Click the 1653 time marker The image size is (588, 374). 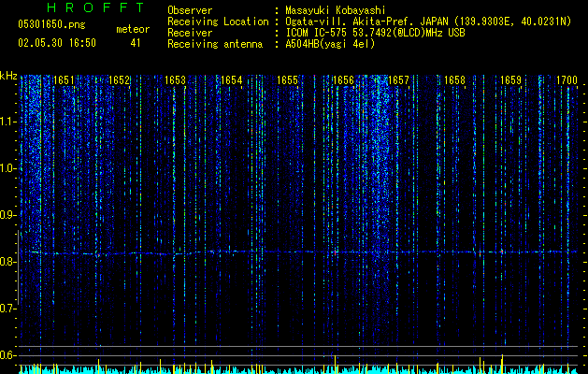pyautogui.click(x=175, y=80)
